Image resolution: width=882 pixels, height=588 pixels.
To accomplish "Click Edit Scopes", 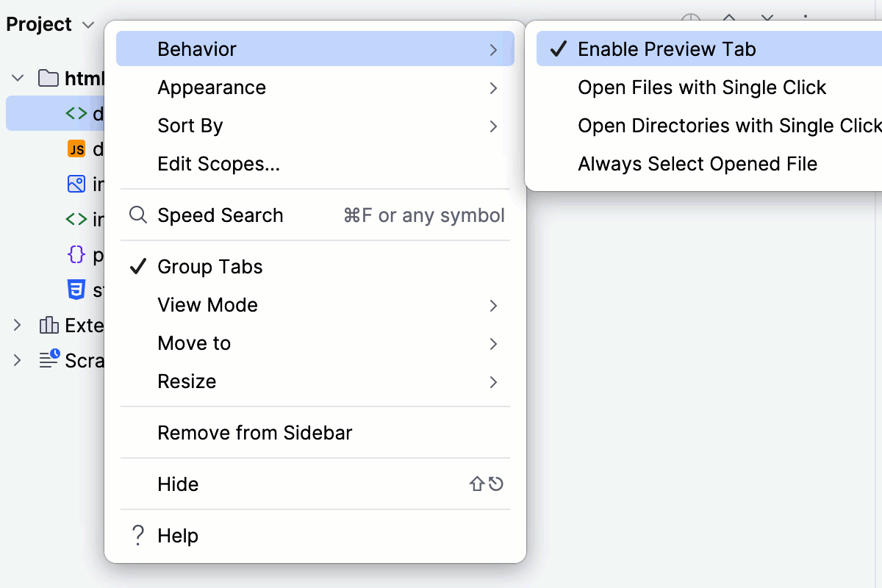I will (218, 164).
